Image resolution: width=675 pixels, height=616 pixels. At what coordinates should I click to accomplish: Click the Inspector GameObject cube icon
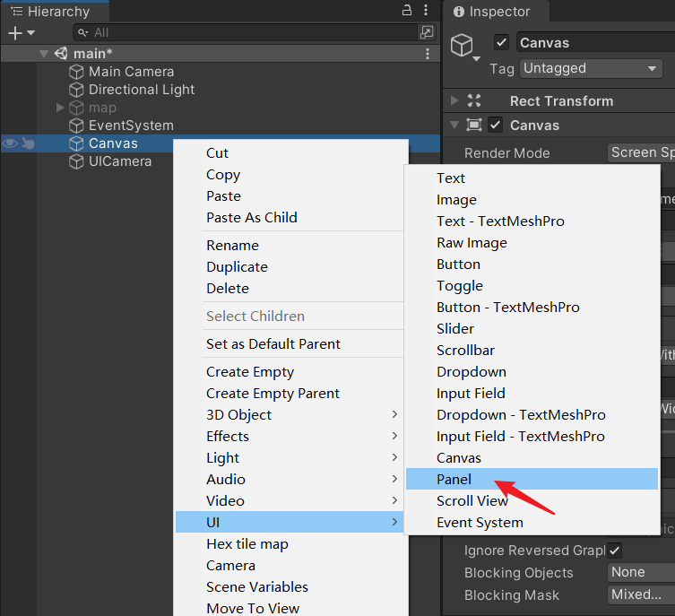pos(462,45)
